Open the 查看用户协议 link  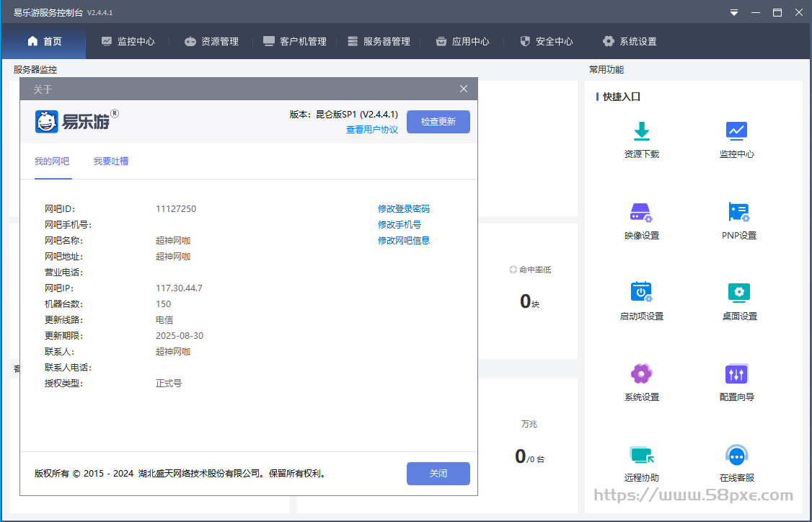(x=372, y=130)
